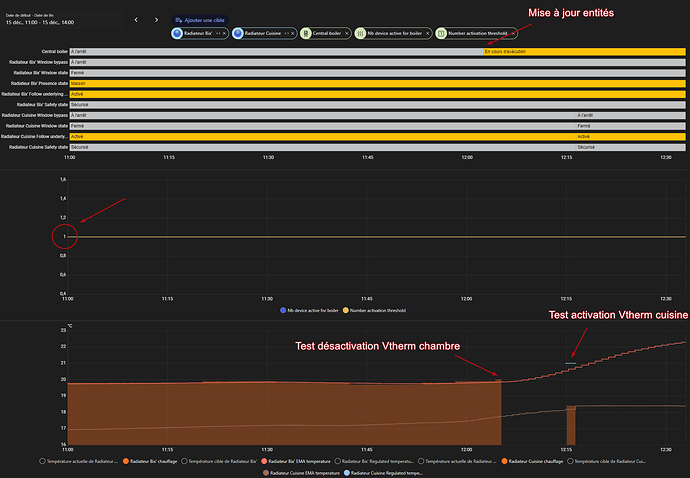690x478 pixels.
Task: Click Central boiler 'En cours d'exécution' bar
Action: [x=584, y=51]
